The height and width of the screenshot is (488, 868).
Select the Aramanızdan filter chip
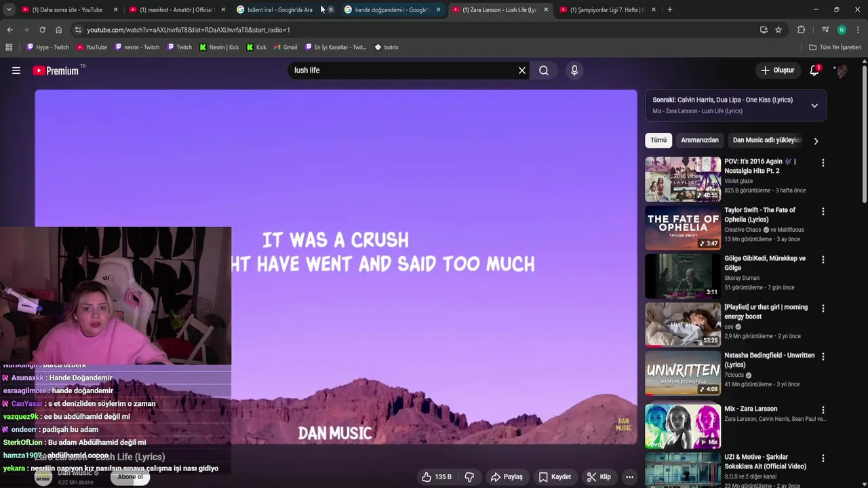tap(699, 140)
